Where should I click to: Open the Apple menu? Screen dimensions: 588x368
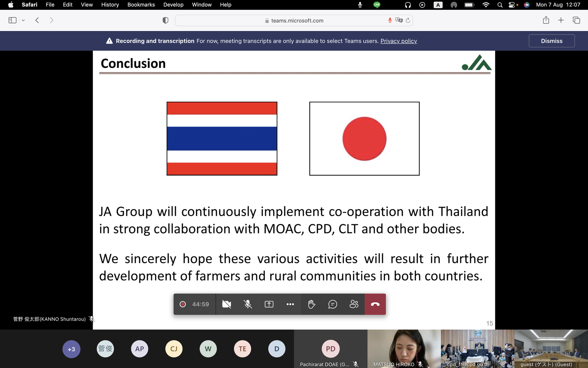coord(11,5)
